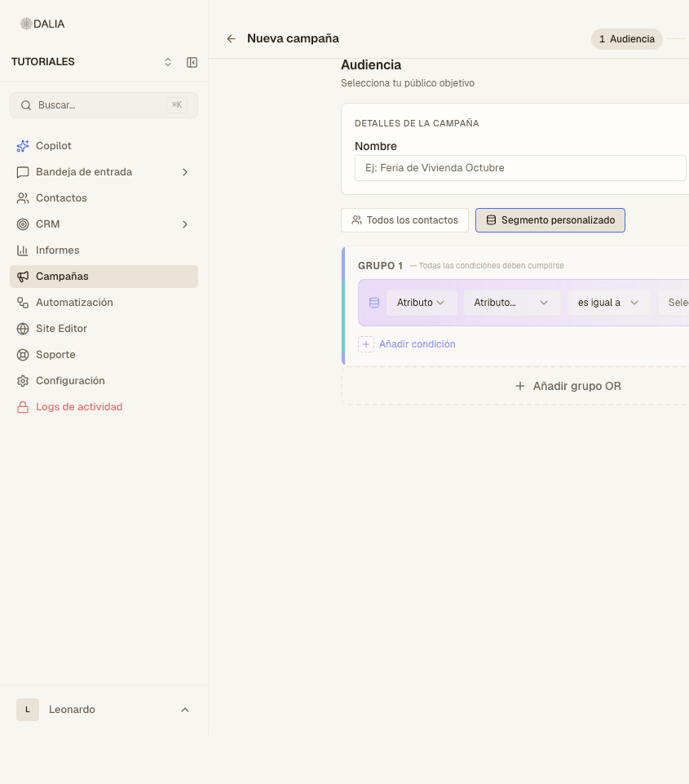The image size is (689, 784).
Task: Click Añadir grupo OR
Action: click(568, 386)
